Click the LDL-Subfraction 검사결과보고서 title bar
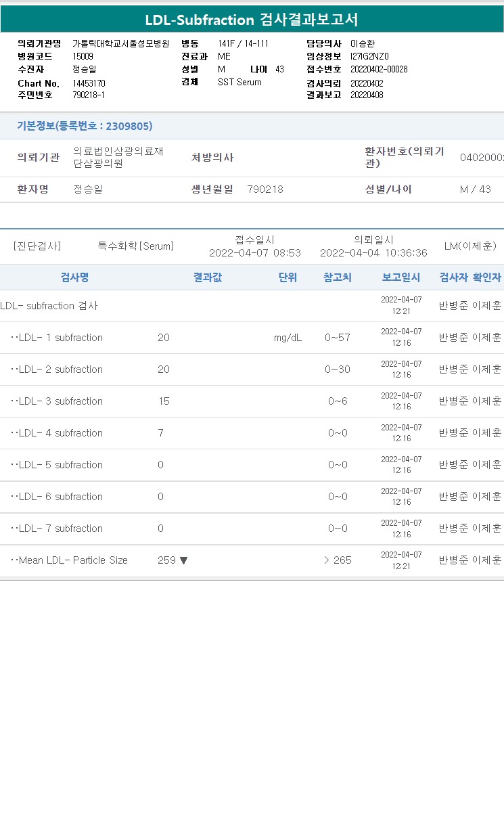The image size is (504, 831). 252,20
